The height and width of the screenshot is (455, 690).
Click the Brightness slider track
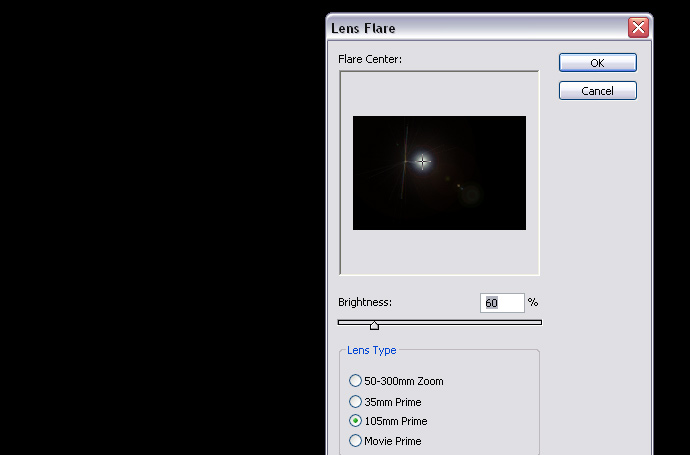(x=440, y=323)
